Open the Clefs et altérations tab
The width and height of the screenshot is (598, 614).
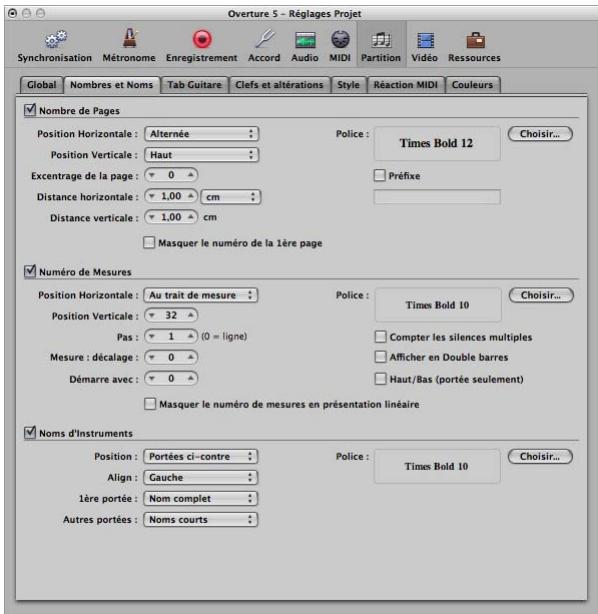click(x=279, y=85)
